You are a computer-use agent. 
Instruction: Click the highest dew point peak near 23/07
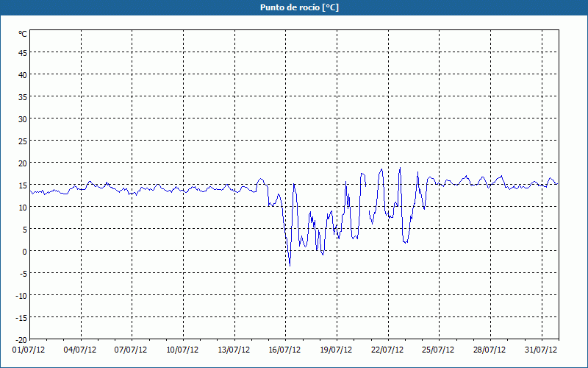click(x=400, y=168)
